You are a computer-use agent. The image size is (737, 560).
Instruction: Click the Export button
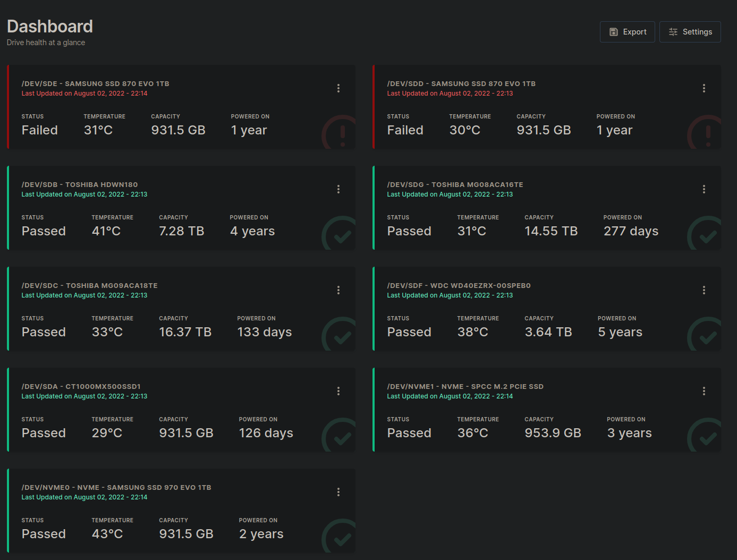627,32
